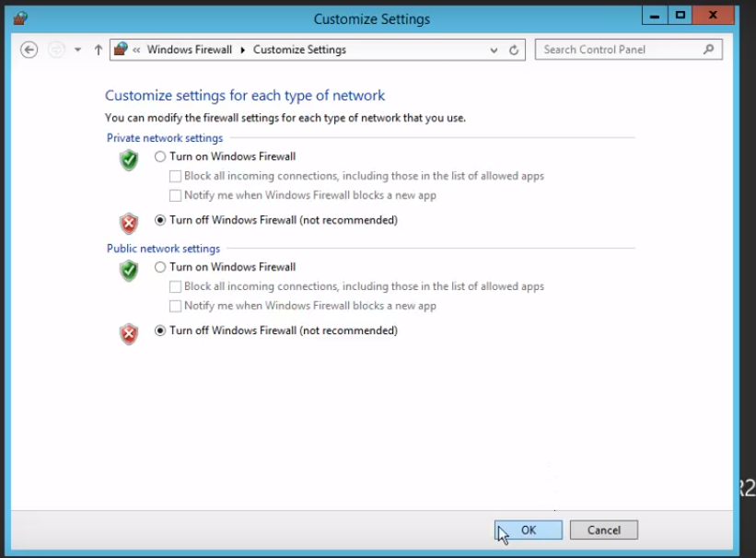The height and width of the screenshot is (558, 756).
Task: Focus the Search Control Panel field
Action: 629,50
